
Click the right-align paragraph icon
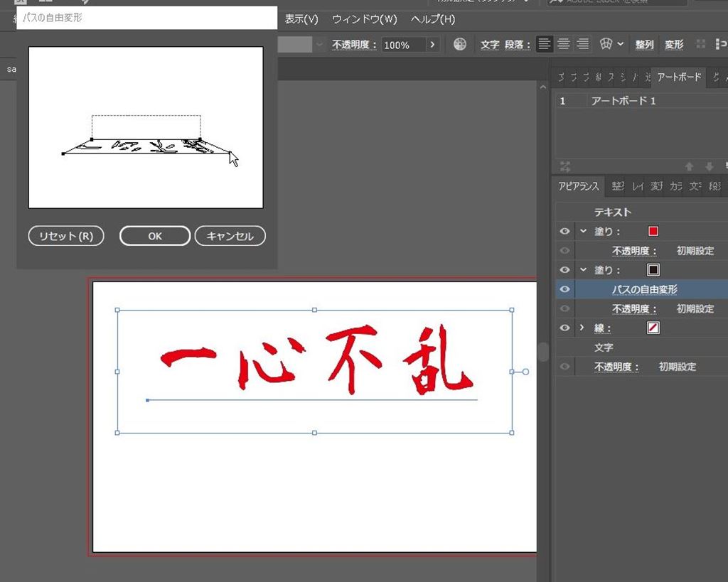(583, 44)
